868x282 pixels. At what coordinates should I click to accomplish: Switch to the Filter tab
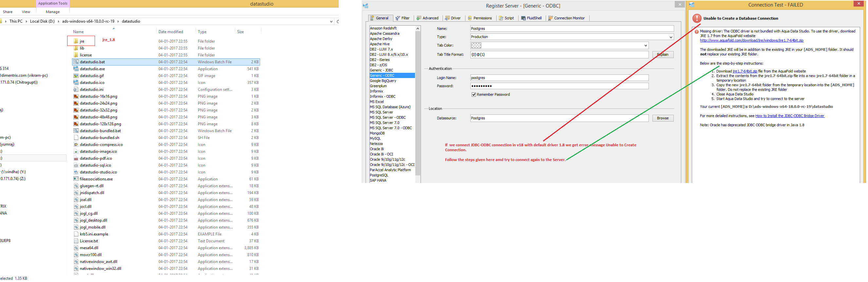tap(403, 18)
